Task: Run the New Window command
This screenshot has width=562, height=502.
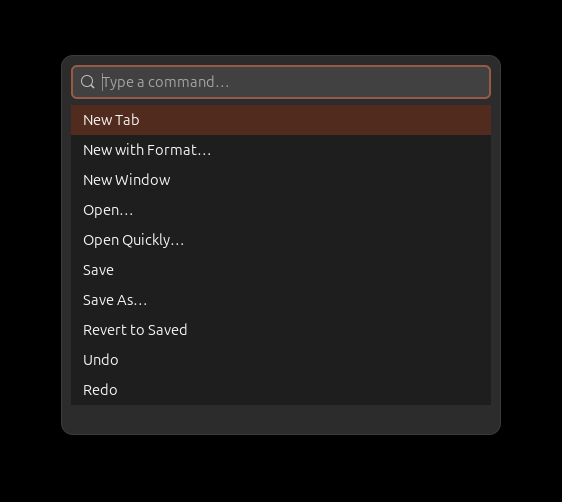Action: pos(281,180)
